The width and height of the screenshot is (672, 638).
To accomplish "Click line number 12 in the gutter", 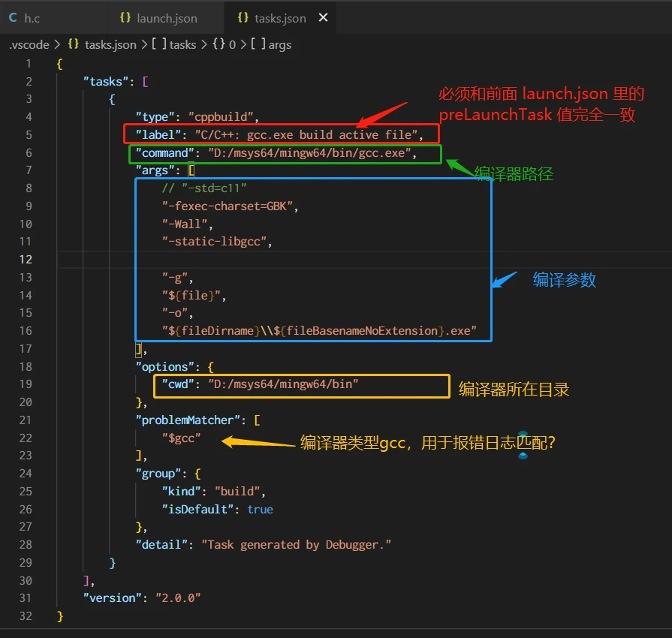I will pos(26,260).
